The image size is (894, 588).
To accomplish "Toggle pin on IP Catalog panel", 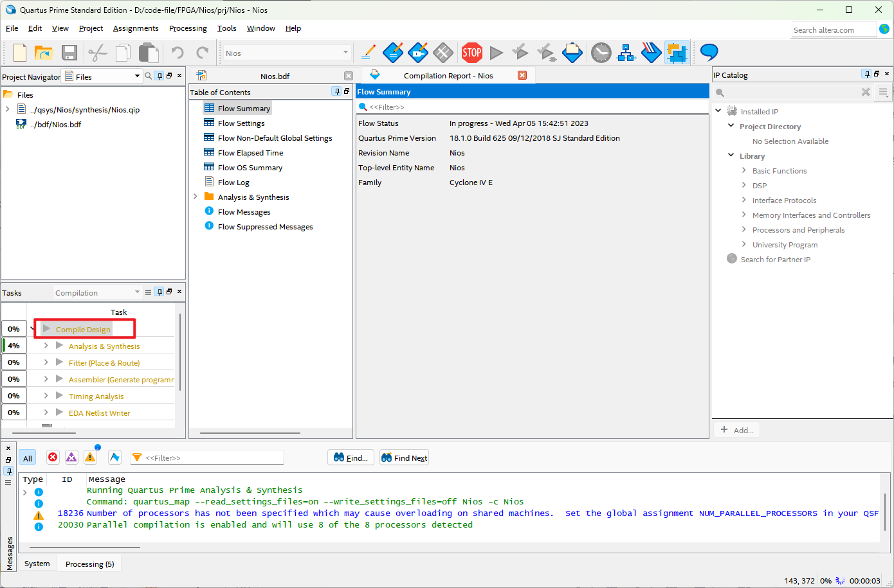I will (867, 74).
